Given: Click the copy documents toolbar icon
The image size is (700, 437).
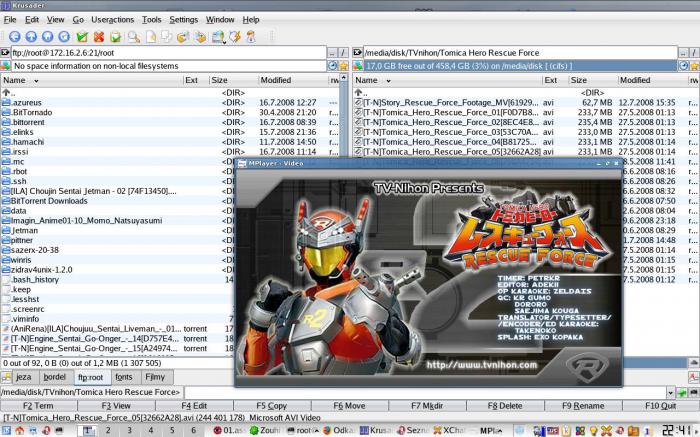Looking at the screenshot, I should coord(167,37).
